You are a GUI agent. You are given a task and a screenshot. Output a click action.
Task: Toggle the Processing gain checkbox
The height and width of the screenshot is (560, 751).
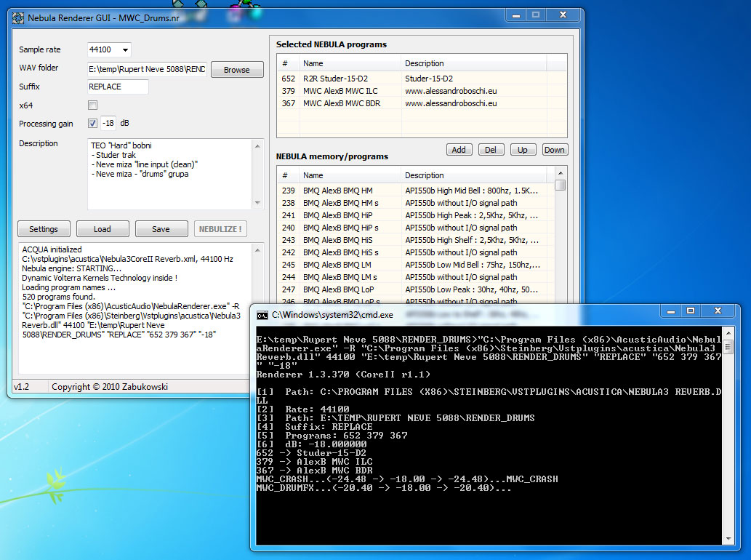tap(92, 124)
